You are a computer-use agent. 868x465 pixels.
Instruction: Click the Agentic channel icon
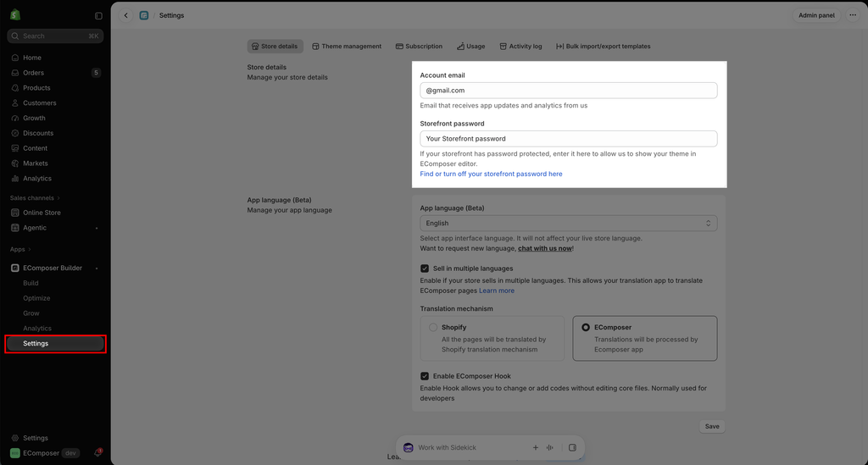click(x=15, y=228)
